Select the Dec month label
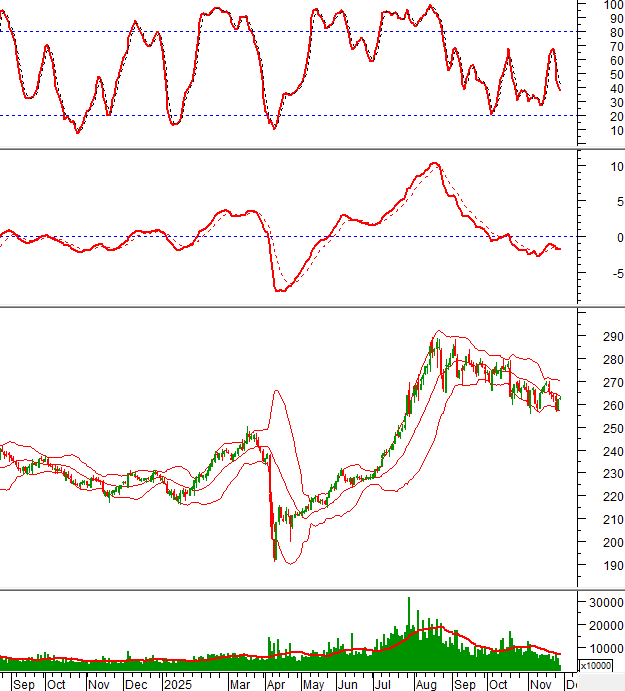625x691 pixels. [x=137, y=684]
